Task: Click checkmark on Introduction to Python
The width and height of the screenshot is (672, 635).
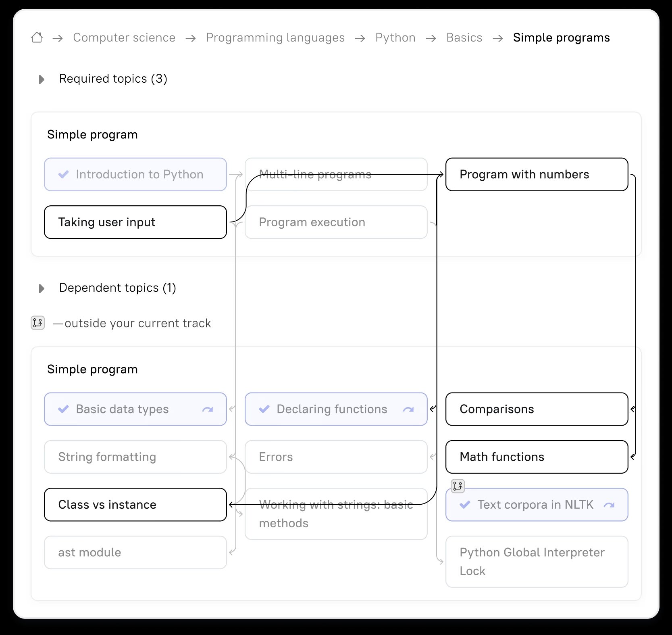Action: coord(63,174)
